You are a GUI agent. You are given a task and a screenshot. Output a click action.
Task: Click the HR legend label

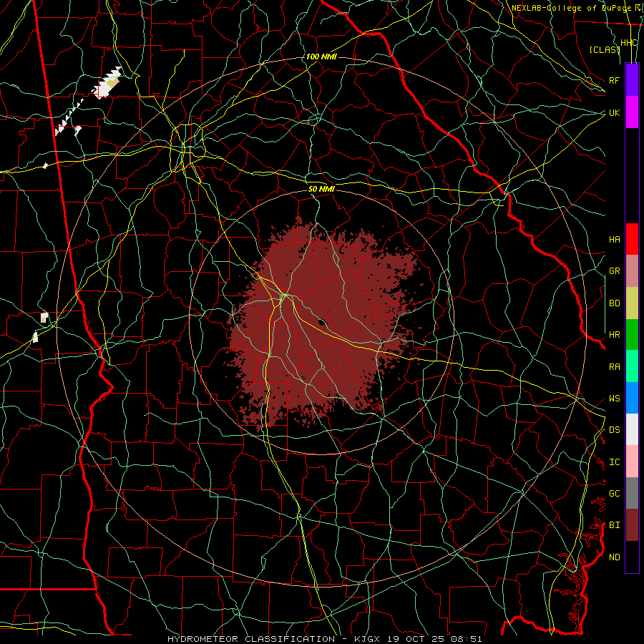coord(615,335)
